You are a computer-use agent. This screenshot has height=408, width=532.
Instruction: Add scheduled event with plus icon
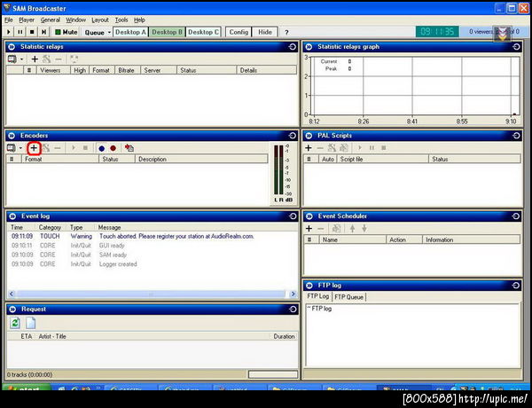tap(309, 229)
